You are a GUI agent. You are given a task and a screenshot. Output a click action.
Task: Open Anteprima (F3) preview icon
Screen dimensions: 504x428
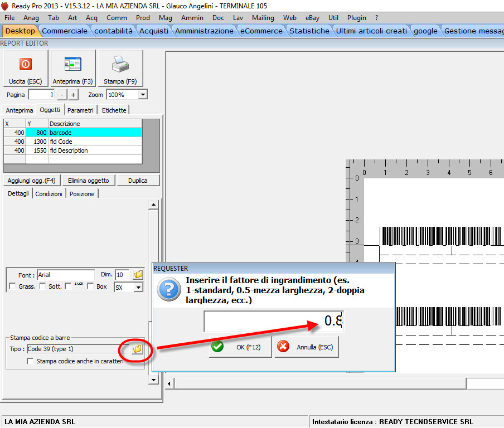pos(72,64)
